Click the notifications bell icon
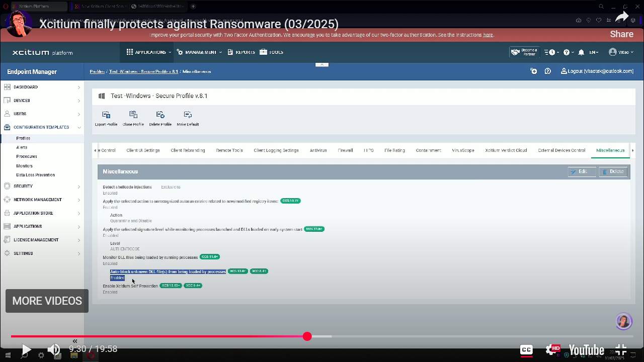Screen dimensions: 644x362 tap(581, 52)
